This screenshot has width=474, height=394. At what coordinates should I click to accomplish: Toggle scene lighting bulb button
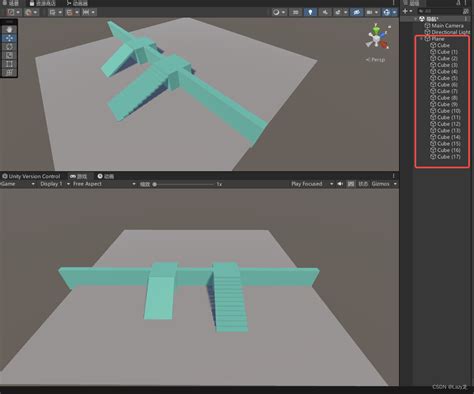310,12
